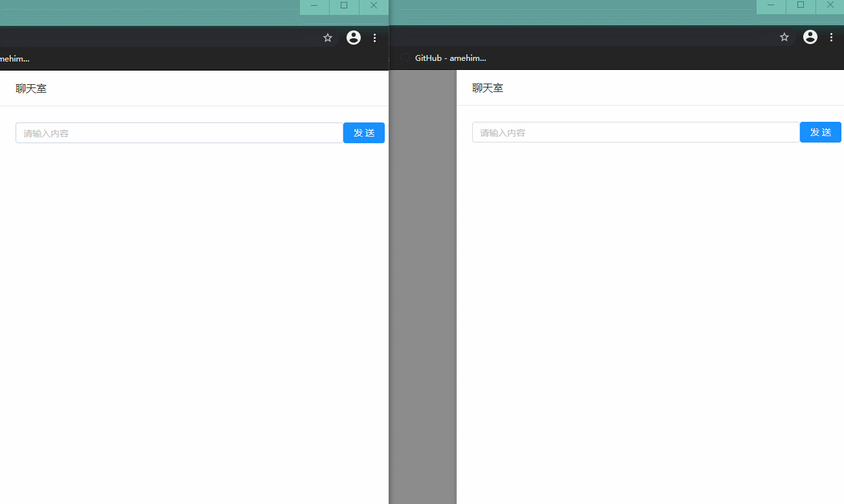Open the GitHub - amehim bookmark in right window

(x=450, y=58)
